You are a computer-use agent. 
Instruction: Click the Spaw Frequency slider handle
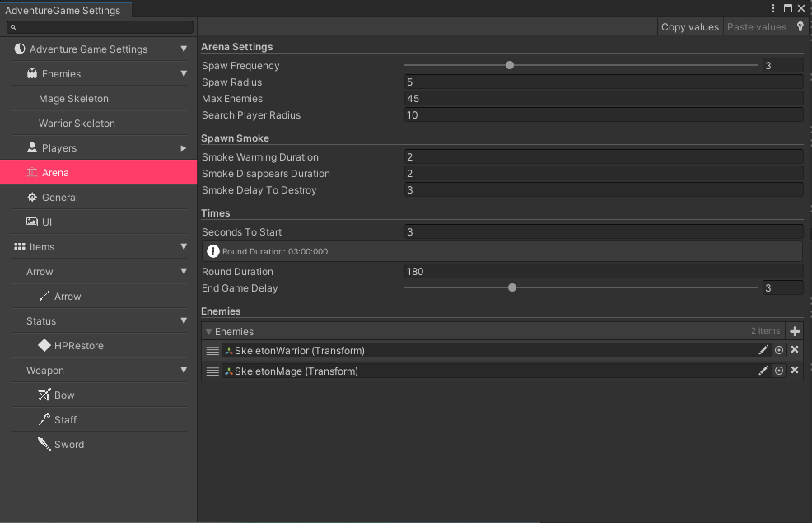click(510, 65)
